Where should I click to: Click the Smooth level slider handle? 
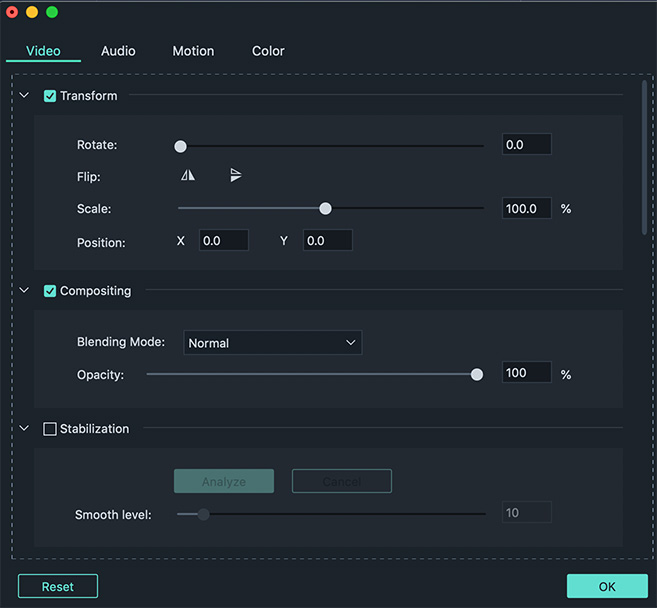click(204, 514)
